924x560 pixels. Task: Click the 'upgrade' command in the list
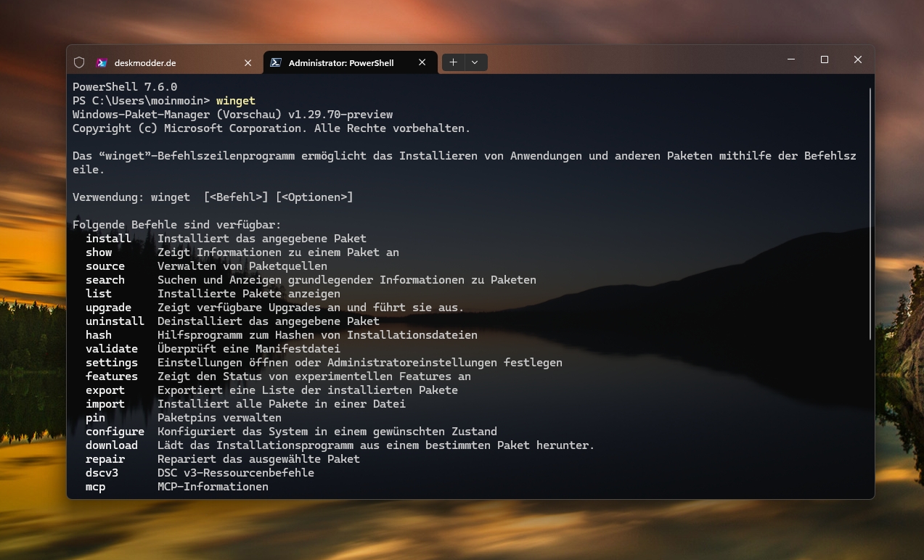coord(109,308)
